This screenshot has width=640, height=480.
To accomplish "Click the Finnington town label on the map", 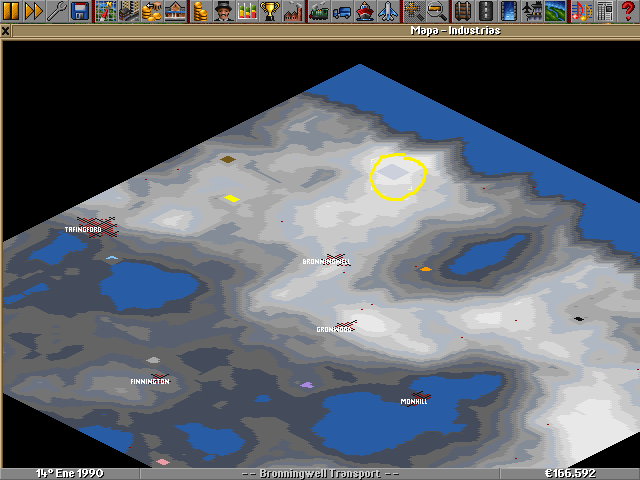I will tap(150, 381).
